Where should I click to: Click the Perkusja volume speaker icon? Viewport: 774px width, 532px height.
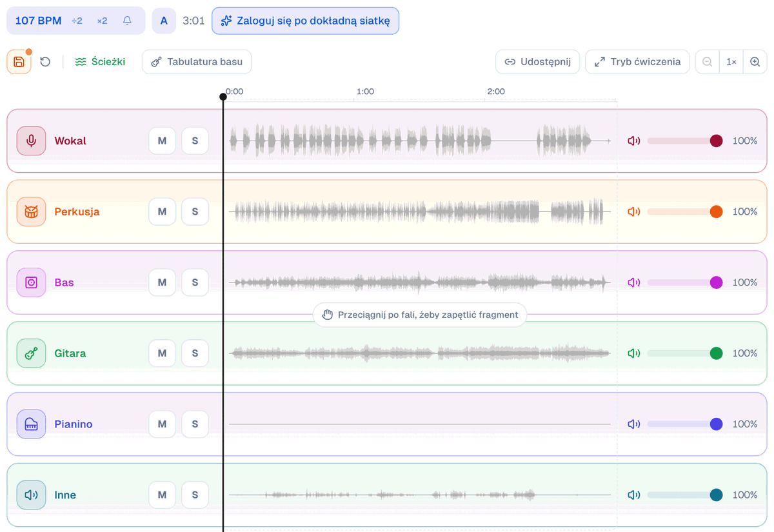(634, 212)
